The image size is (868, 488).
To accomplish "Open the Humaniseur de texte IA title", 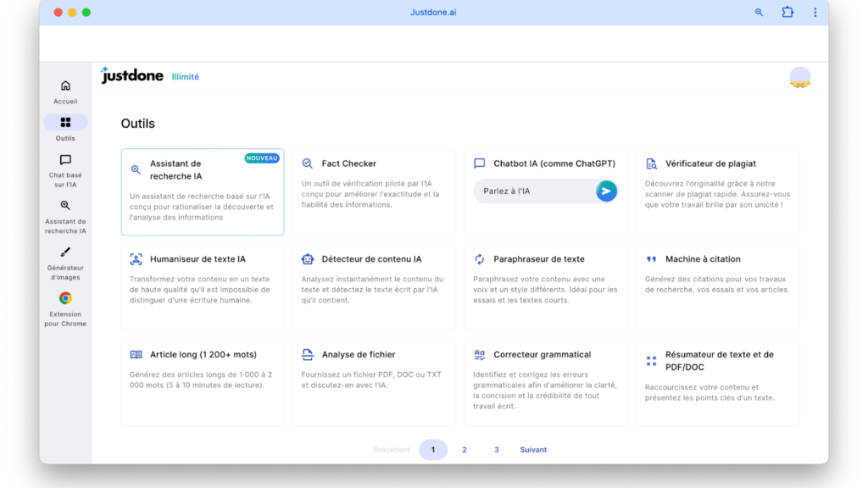I will coord(198,259).
